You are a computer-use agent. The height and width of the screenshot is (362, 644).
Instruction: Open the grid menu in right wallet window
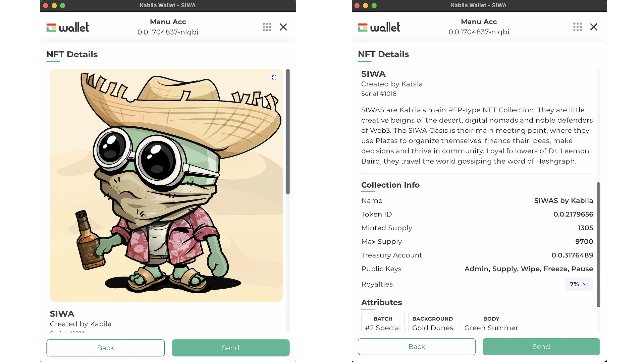578,27
